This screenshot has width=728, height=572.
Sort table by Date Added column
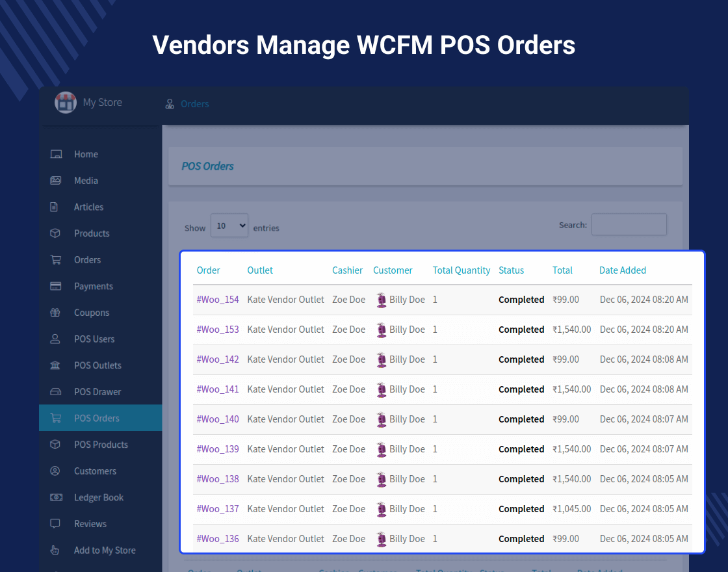tap(622, 270)
